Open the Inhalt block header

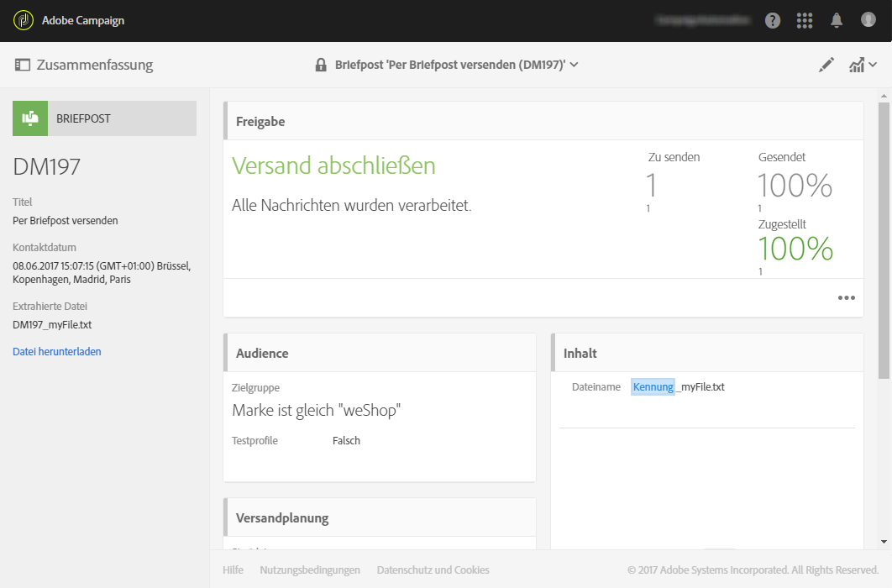(707, 353)
